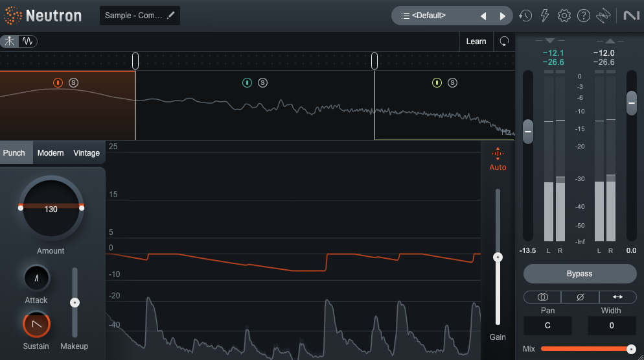The image size is (644, 360).
Task: Click the Learn button
Action: 476,42
